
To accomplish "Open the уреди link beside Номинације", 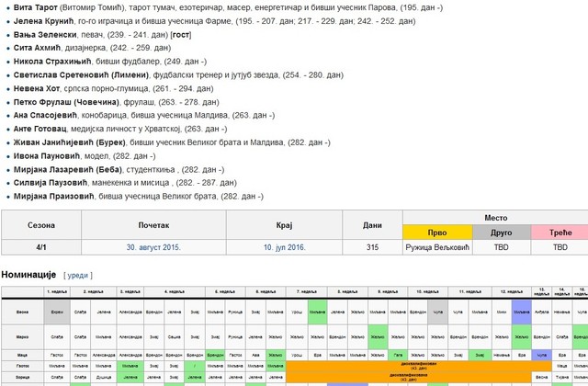I will (77, 276).
